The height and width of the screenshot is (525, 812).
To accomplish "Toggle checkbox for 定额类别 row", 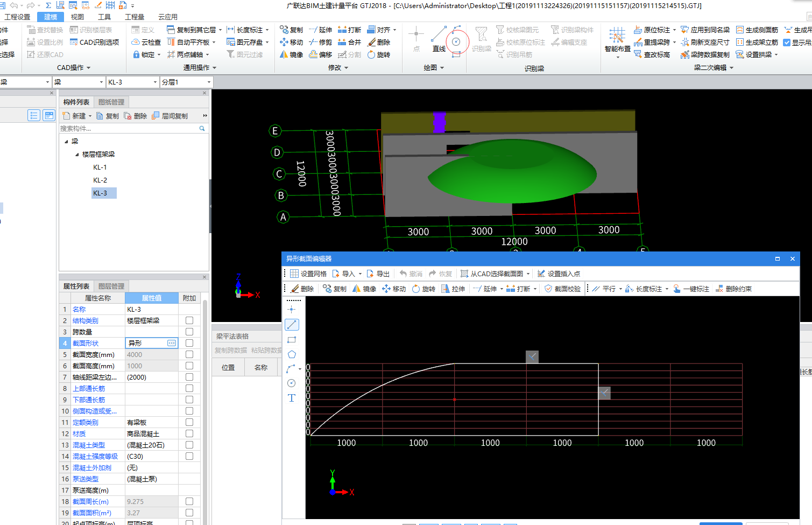I will click(189, 422).
